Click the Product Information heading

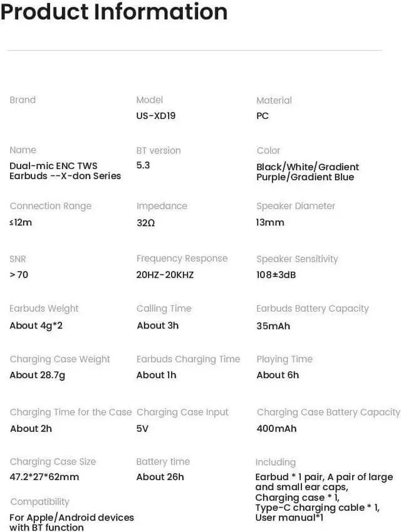114,11
